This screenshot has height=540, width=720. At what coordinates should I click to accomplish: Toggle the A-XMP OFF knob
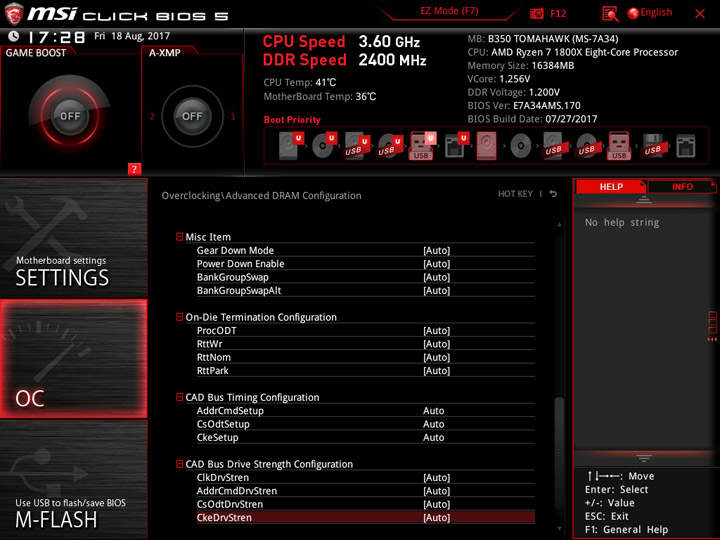[x=192, y=116]
